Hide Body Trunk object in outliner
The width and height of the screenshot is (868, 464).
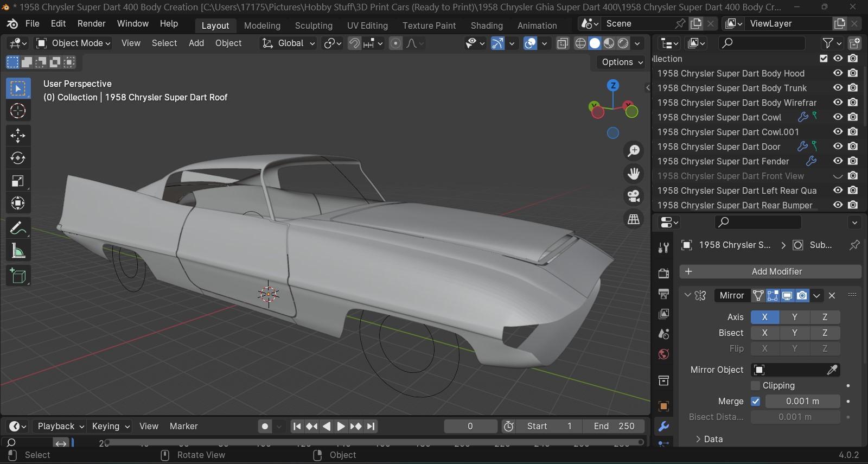point(838,88)
